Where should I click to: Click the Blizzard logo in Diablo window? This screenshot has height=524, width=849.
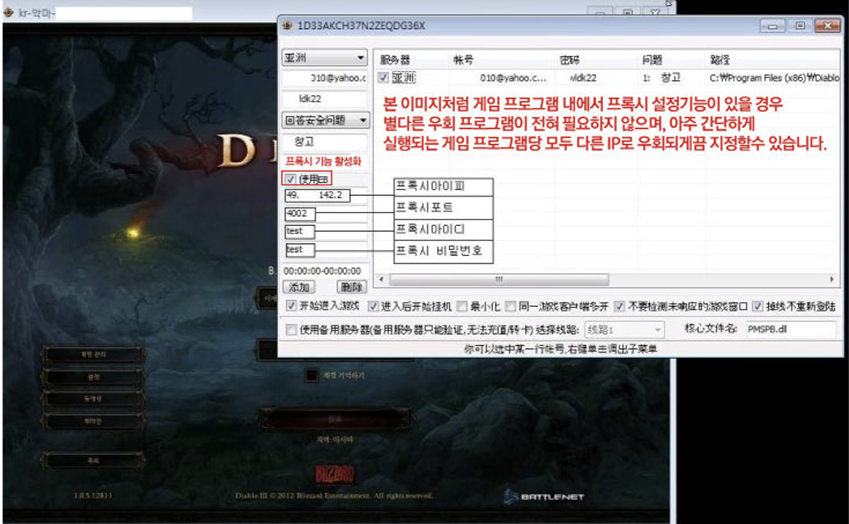coord(335,474)
